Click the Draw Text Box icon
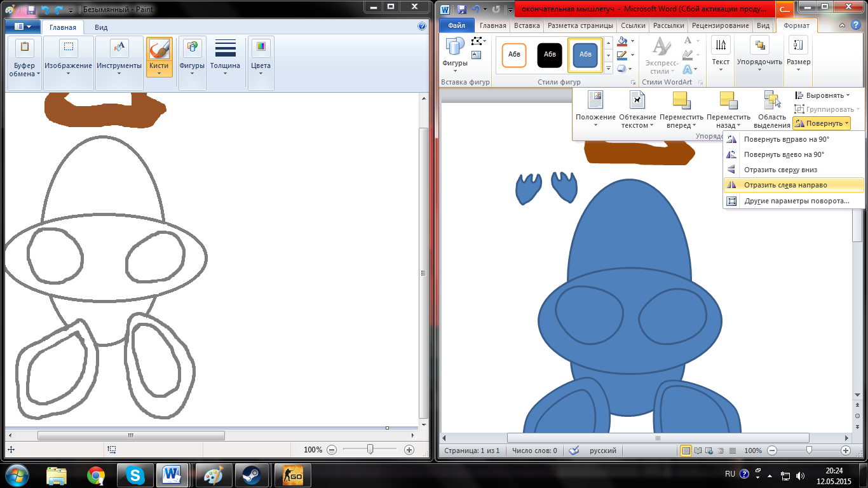Image resolution: width=868 pixels, height=488 pixels. click(477, 55)
